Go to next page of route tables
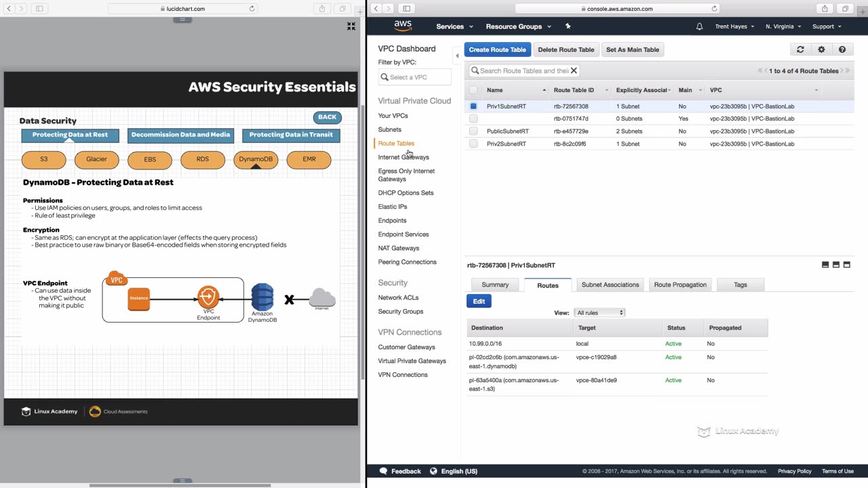 pos(842,70)
